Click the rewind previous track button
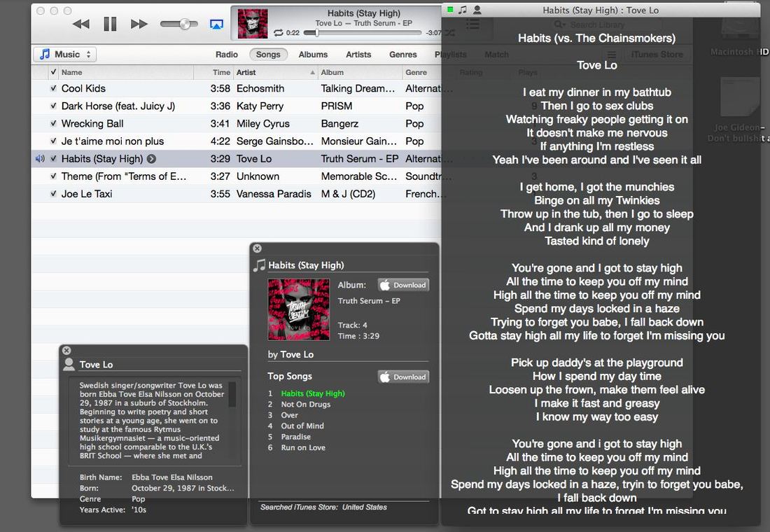The height and width of the screenshot is (532, 770). tap(81, 24)
